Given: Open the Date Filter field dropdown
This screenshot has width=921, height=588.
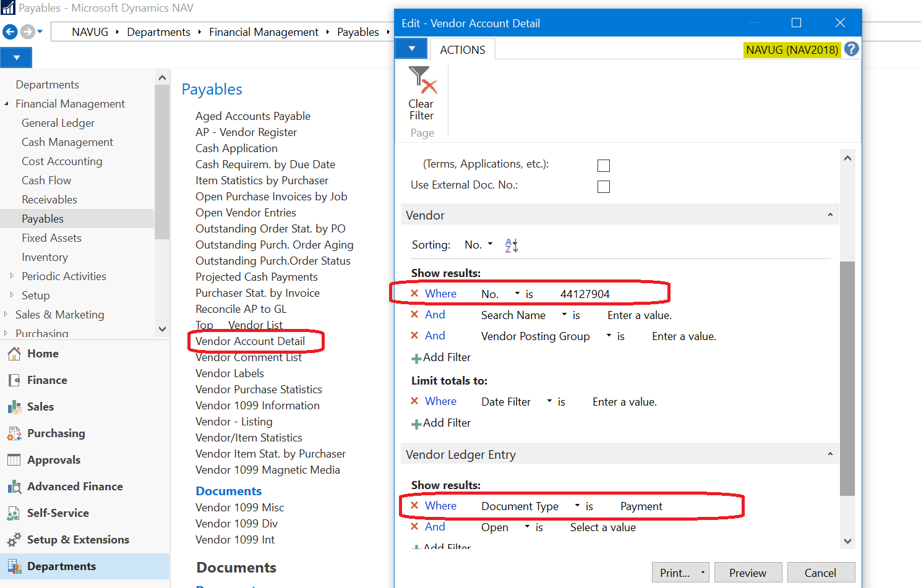Looking at the screenshot, I should pos(549,401).
